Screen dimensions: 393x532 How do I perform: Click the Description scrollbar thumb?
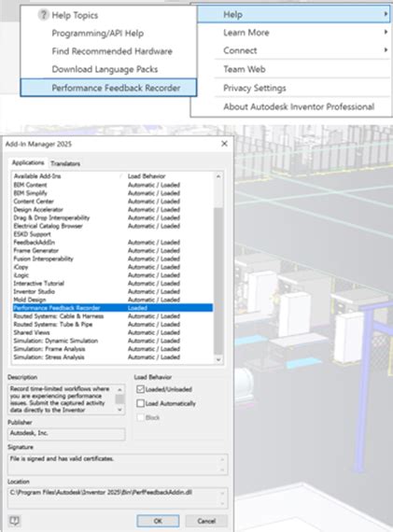point(119,399)
